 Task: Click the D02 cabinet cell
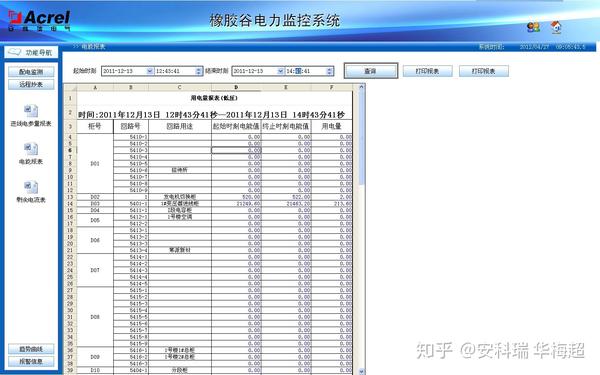pos(95,197)
